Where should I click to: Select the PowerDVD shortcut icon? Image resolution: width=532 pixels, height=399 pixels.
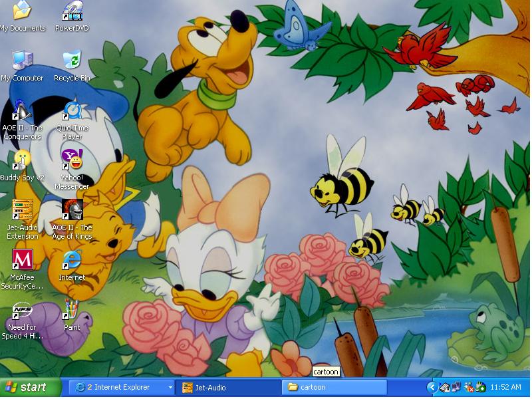click(72, 16)
